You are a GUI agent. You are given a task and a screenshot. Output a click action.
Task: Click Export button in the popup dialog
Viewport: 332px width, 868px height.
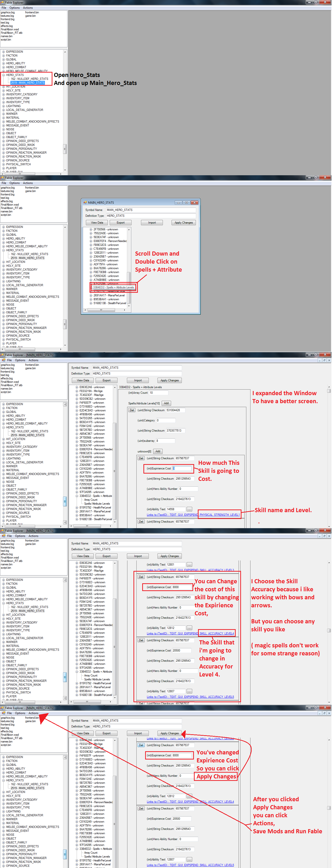(x=120, y=223)
